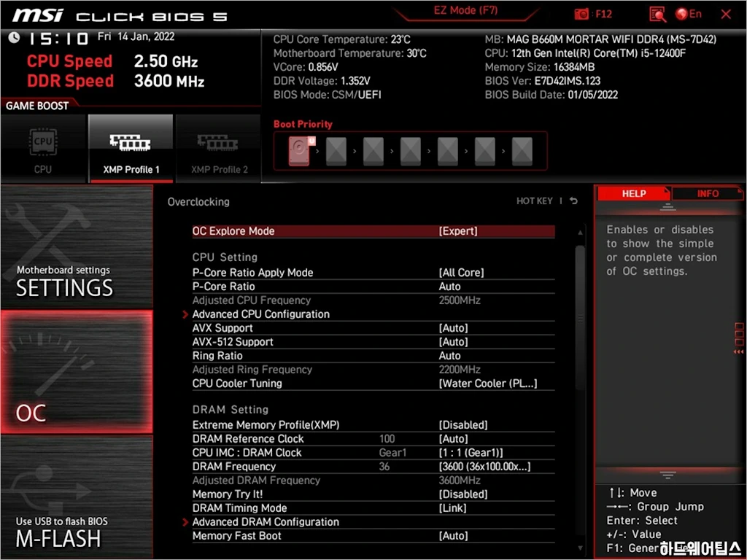747x560 pixels.
Task: Select first boot priority device icon
Action: tap(299, 151)
